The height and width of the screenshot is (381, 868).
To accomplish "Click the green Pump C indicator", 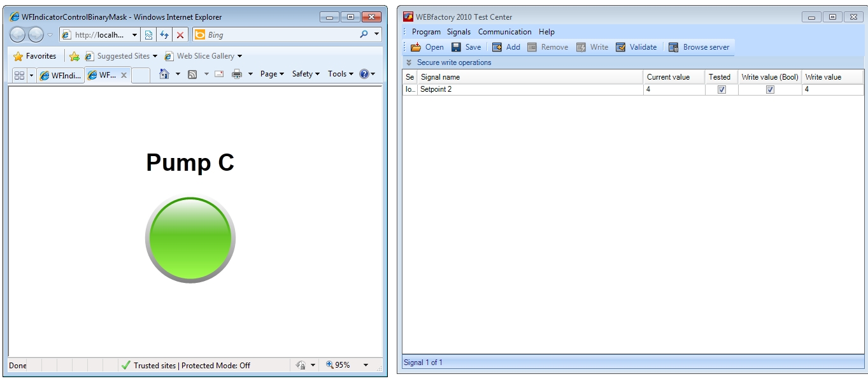I will (190, 240).
